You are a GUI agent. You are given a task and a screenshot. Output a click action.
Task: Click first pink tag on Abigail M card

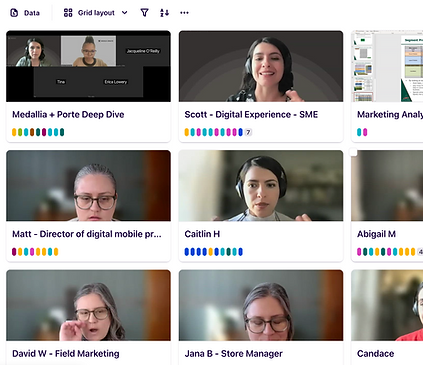point(359,252)
